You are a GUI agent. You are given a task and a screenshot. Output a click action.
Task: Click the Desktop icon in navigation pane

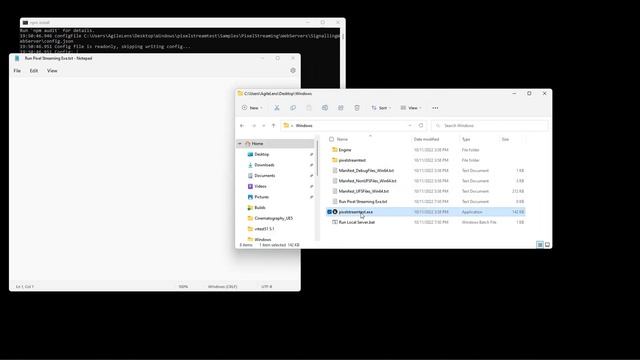250,154
